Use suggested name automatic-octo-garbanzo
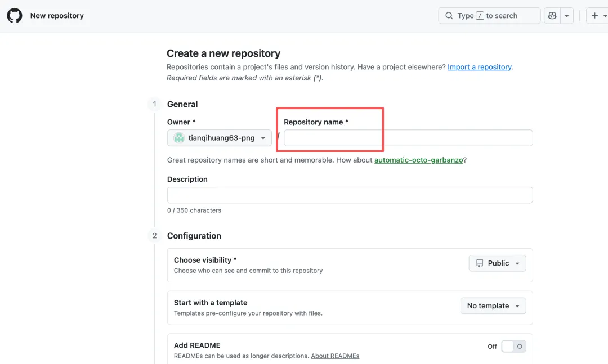This screenshot has height=364, width=608. [x=418, y=160]
